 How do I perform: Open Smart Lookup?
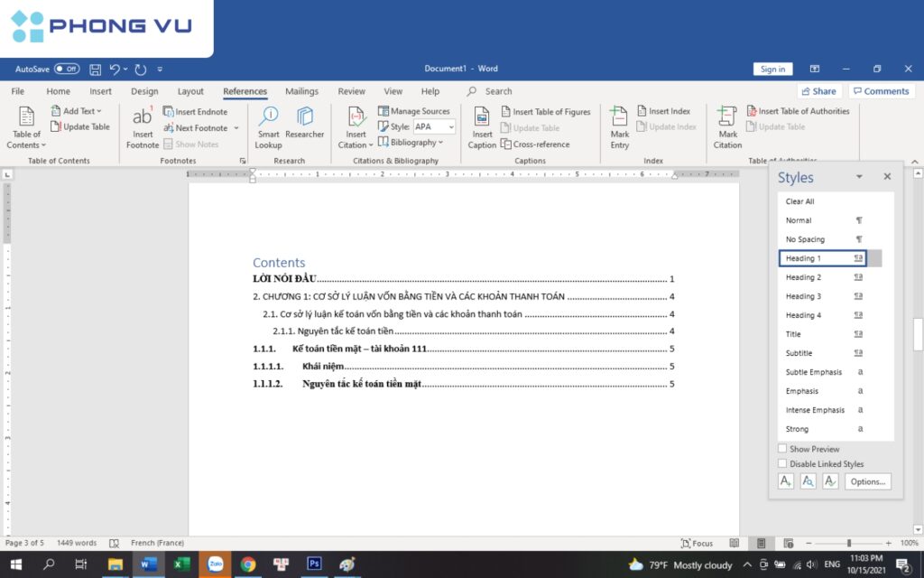coord(268,126)
